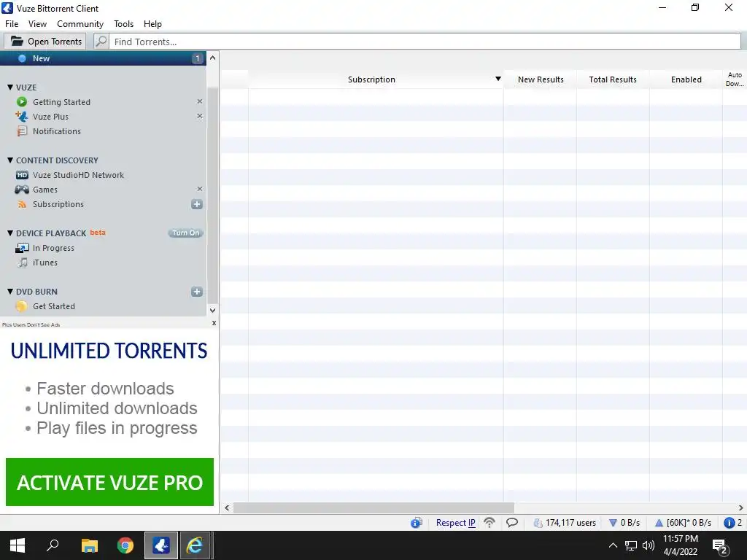Click the upload speed arrow in status bar
Viewport: 747px width, 560px height.
click(659, 523)
